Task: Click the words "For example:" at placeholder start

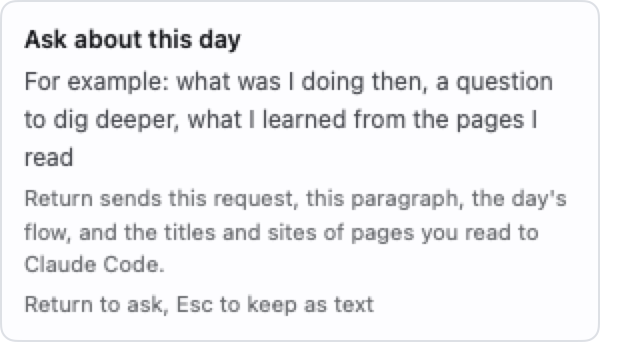Action: [x=97, y=82]
